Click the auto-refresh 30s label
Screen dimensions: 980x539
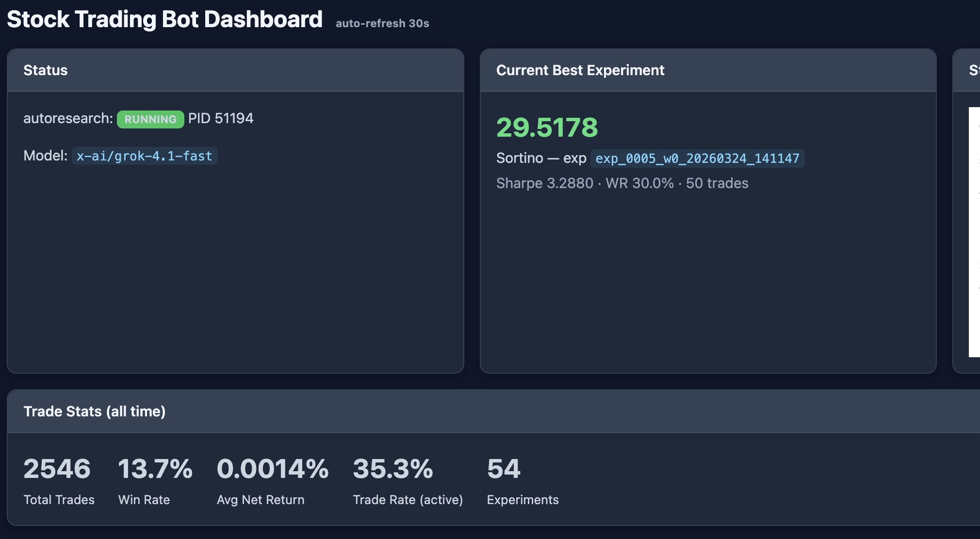click(382, 23)
